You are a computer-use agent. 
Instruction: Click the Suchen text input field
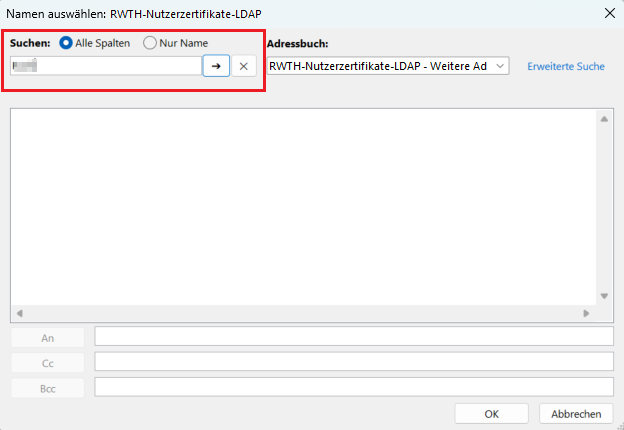tap(106, 66)
